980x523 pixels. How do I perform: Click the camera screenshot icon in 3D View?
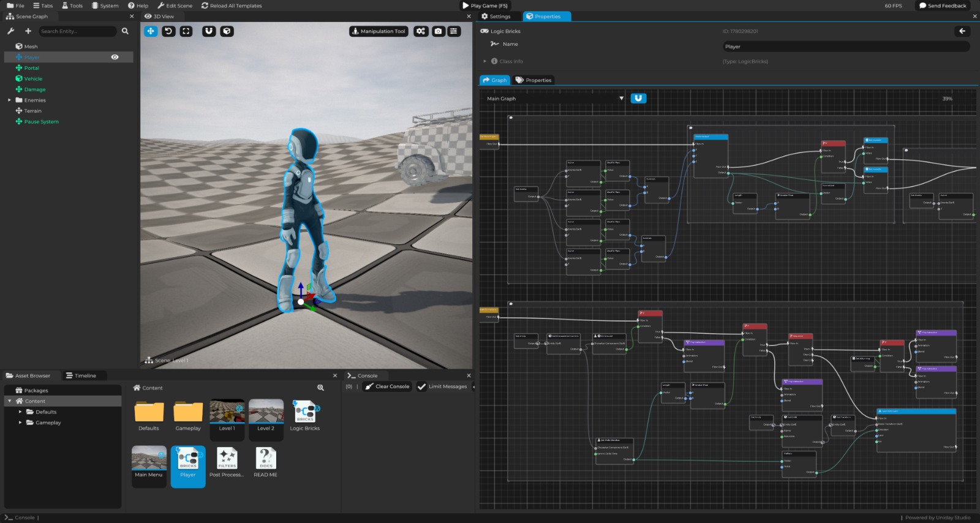438,31
